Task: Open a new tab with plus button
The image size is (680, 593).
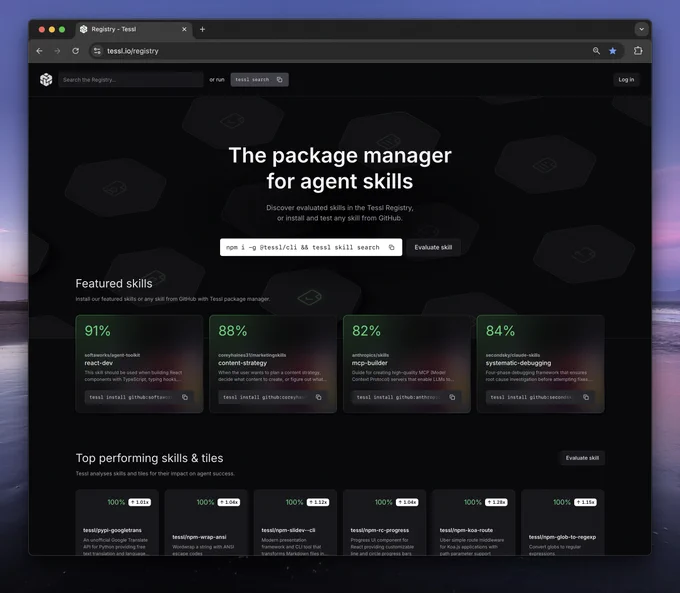Action: 202,29
